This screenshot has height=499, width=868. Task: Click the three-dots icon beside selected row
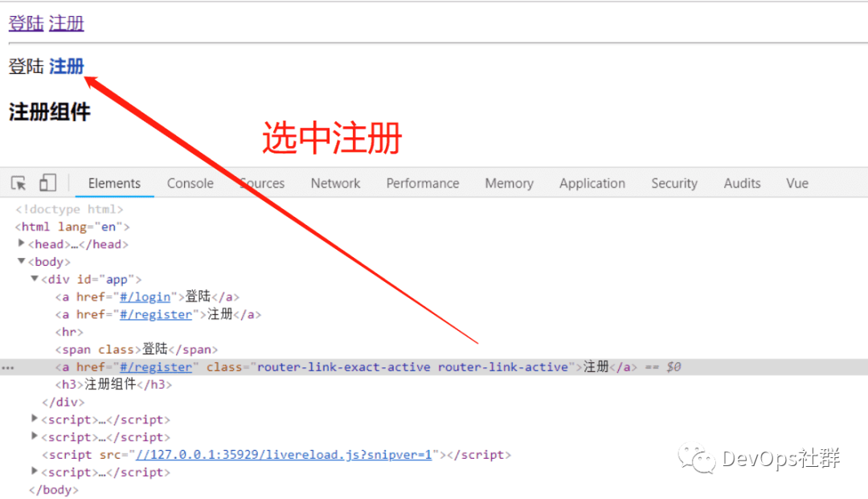click(x=8, y=367)
